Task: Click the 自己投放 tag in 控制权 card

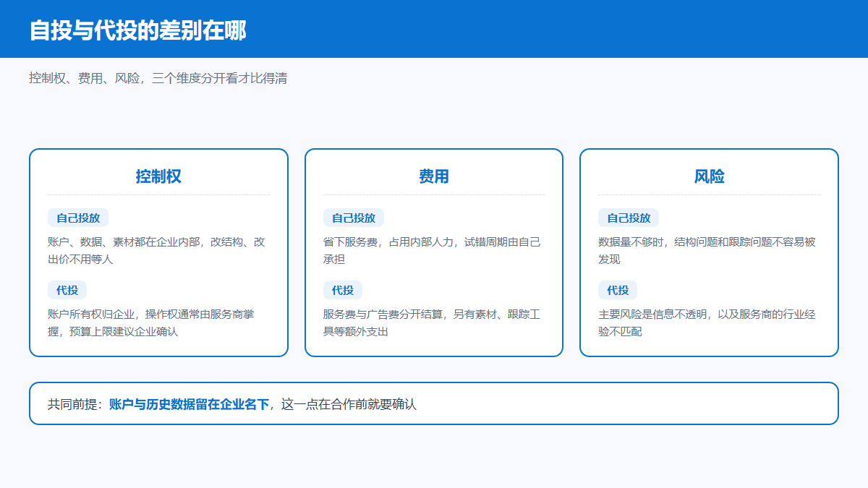Action: pyautogui.click(x=78, y=218)
